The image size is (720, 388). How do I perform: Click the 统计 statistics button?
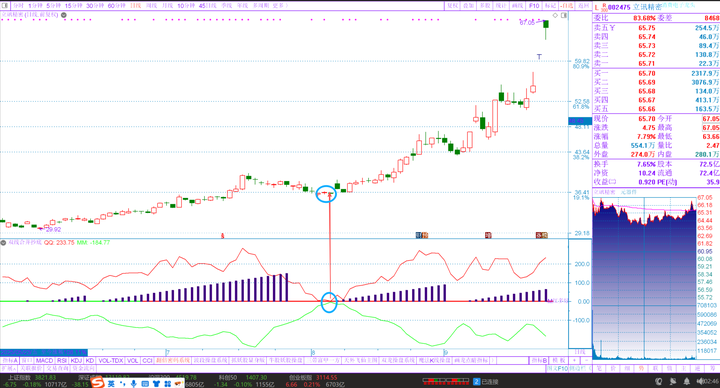point(501,6)
